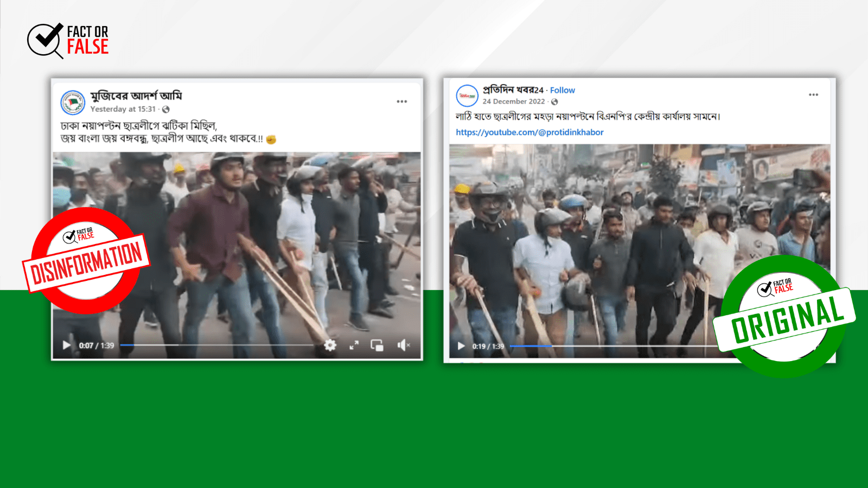
Task: Open the youtube.com/@protidinkhabor link
Action: (x=529, y=132)
